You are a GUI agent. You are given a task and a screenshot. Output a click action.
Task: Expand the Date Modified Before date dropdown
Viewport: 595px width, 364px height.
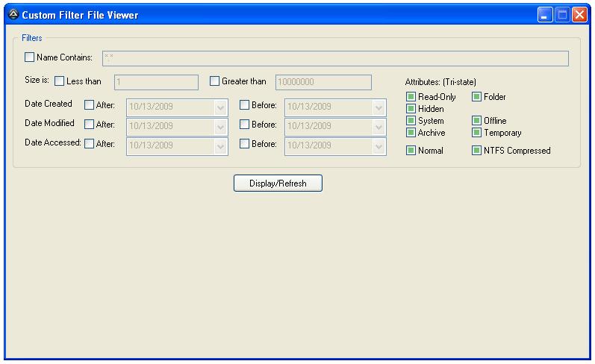click(x=379, y=126)
